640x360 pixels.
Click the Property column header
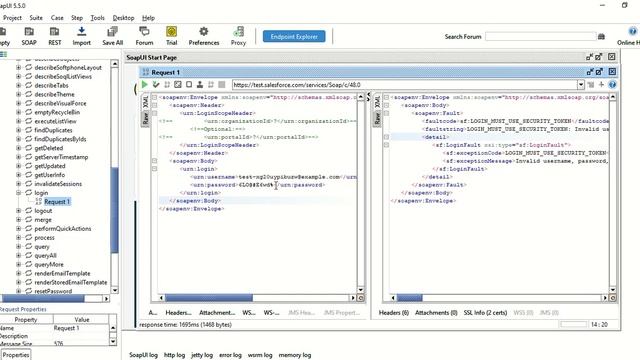26,320
